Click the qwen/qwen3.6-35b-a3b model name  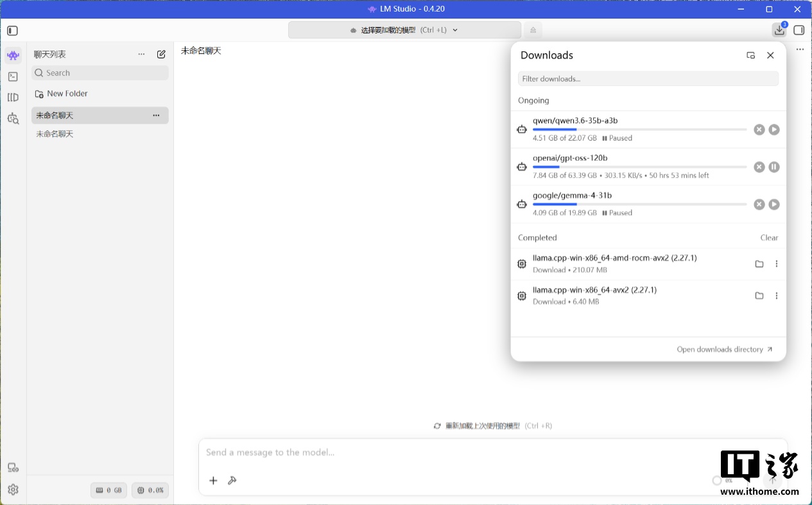(575, 121)
